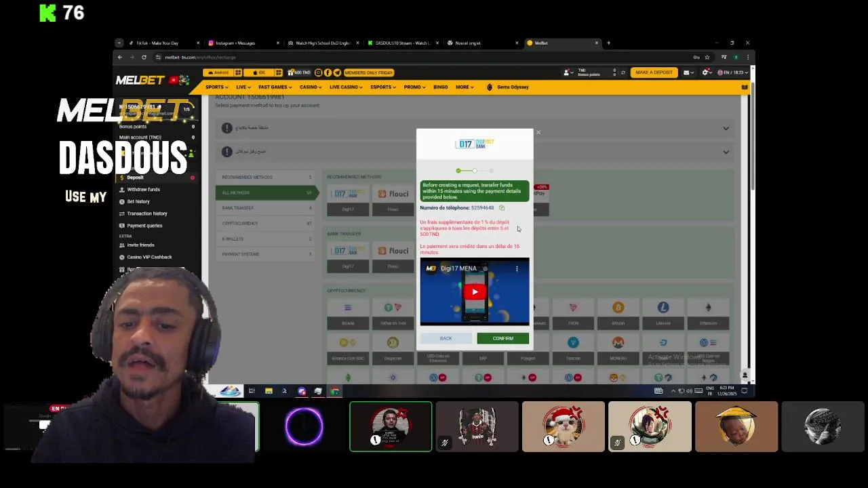868x488 pixels.
Task: Refresh the TND balance
Action: [x=623, y=73]
